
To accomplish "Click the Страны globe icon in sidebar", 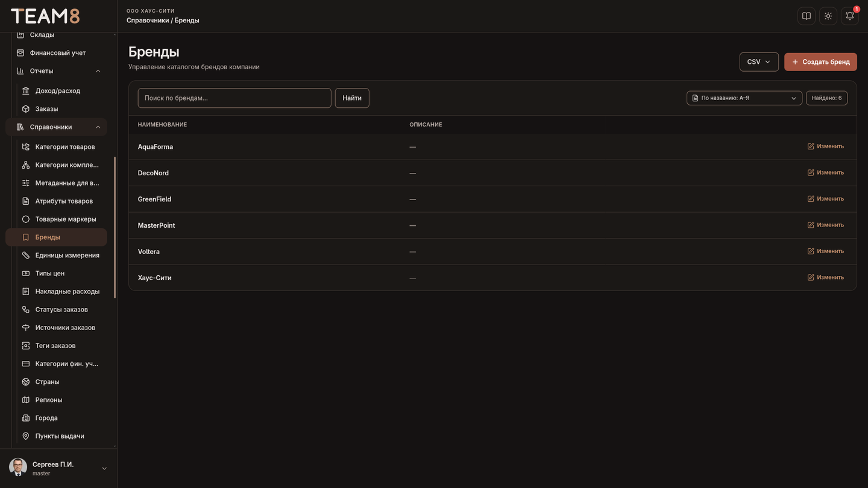I will pos(26,382).
